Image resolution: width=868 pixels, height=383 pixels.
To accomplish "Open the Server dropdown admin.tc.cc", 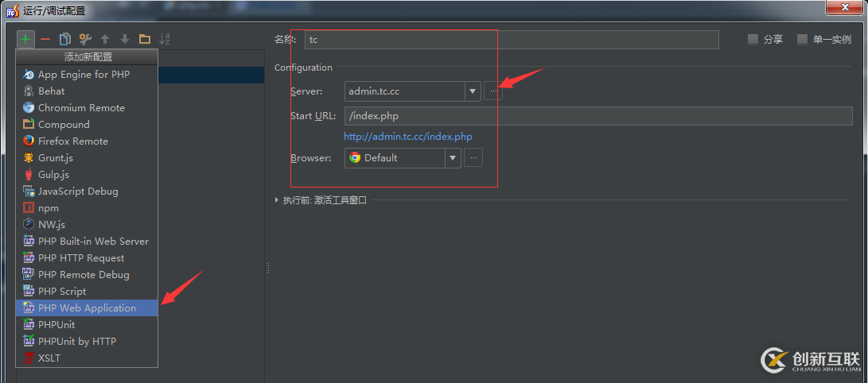I will click(x=412, y=91).
